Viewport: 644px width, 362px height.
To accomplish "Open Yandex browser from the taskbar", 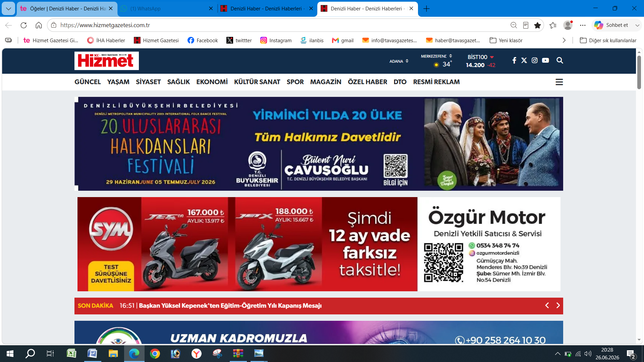I will pyautogui.click(x=197, y=354).
